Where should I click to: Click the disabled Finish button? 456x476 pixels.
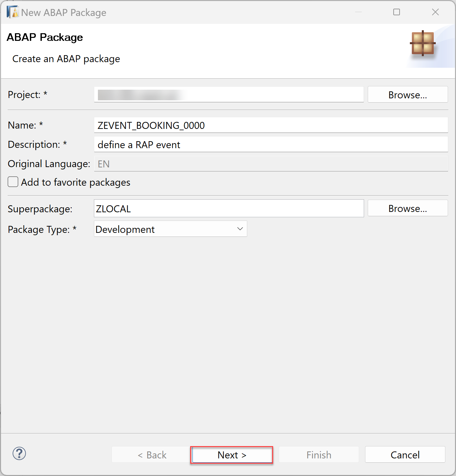pos(319,455)
